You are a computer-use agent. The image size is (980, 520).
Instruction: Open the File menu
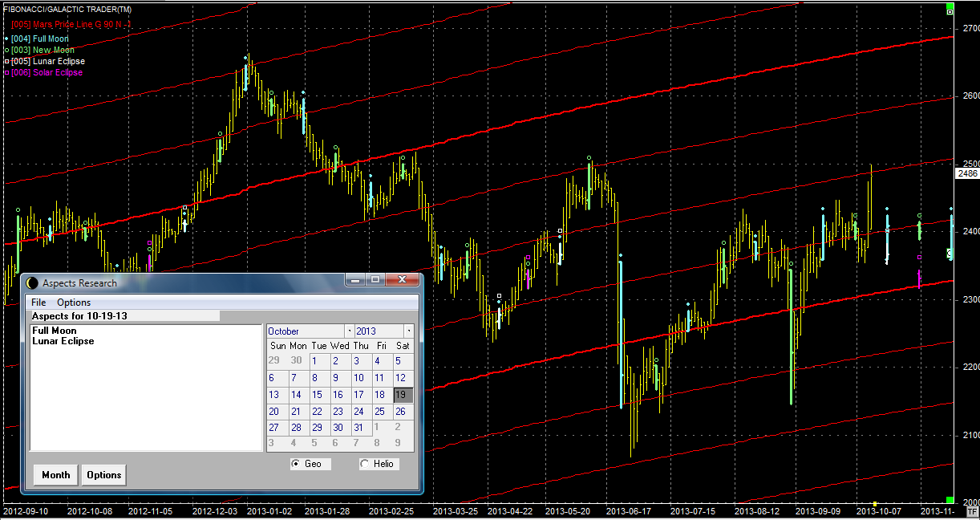(38, 303)
